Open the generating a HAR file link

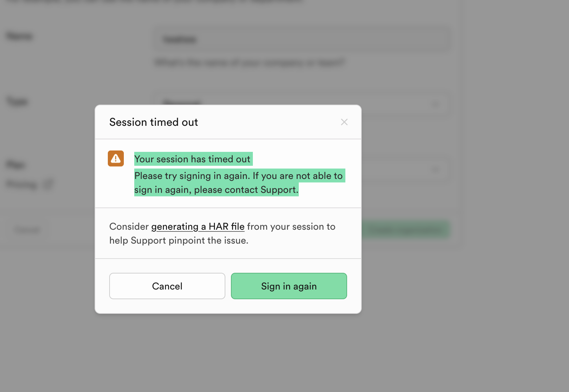click(198, 227)
